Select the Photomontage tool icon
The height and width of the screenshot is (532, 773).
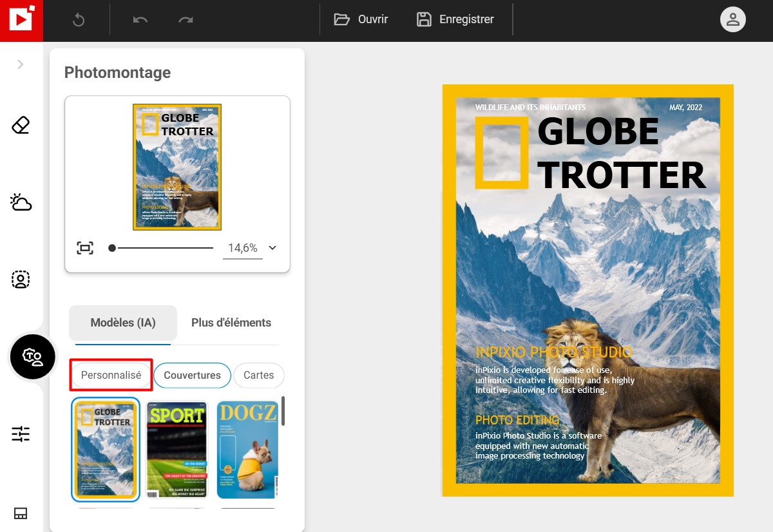pyautogui.click(x=33, y=357)
